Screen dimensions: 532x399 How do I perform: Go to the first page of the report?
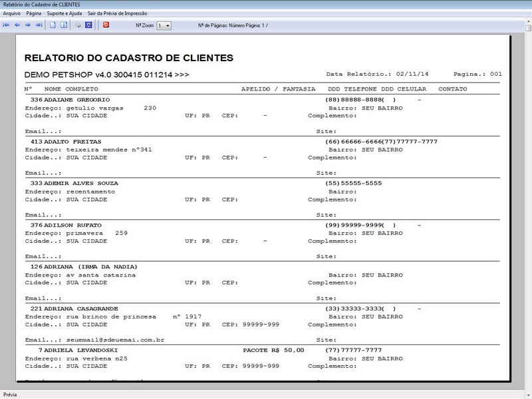click(7, 25)
